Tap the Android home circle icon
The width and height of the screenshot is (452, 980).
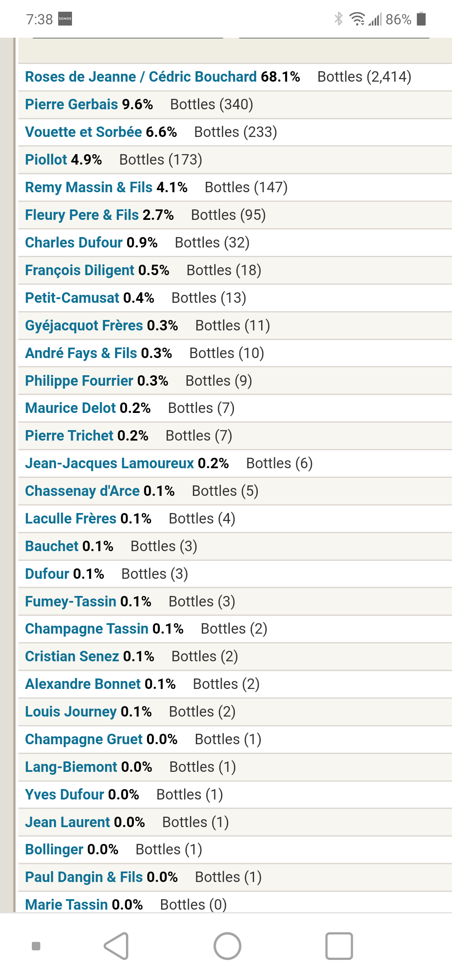tap(227, 946)
